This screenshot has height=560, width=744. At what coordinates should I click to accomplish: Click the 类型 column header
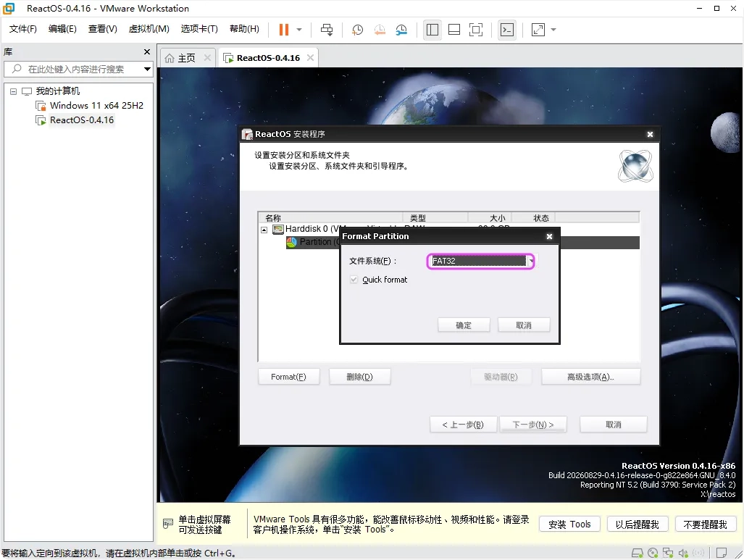click(x=435, y=218)
